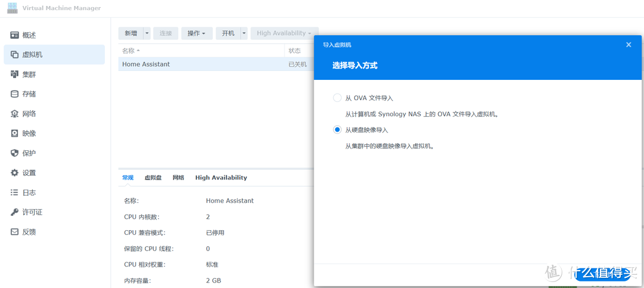Viewport: 644px width, 288px height.
Task: Click the Virtual Machine Manager app icon
Action: 13,8
